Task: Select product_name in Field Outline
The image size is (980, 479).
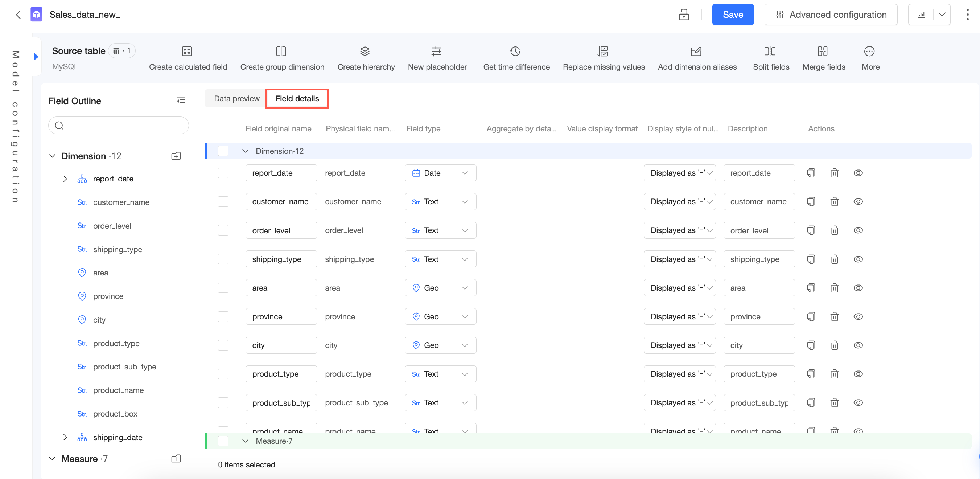Action: (118, 390)
